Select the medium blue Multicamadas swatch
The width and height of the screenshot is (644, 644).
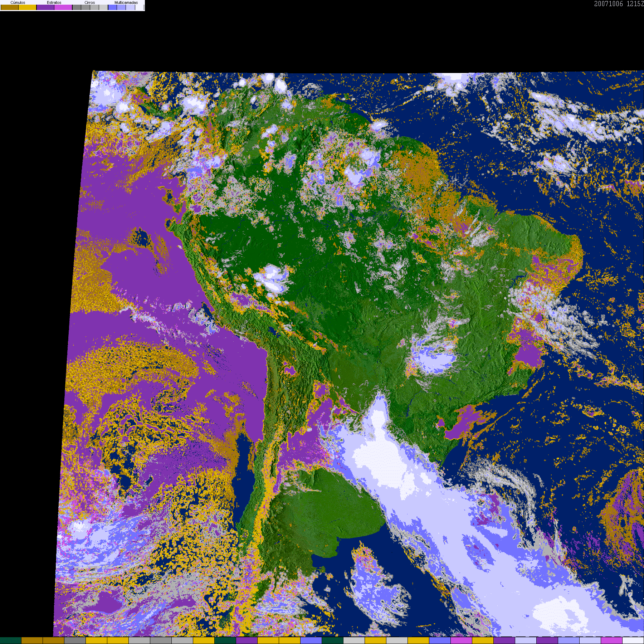121,7
